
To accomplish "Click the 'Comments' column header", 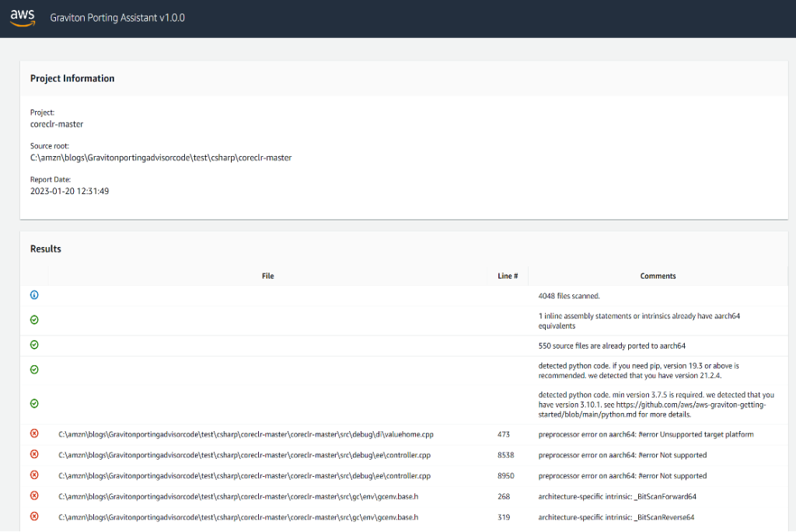I will (x=658, y=276).
